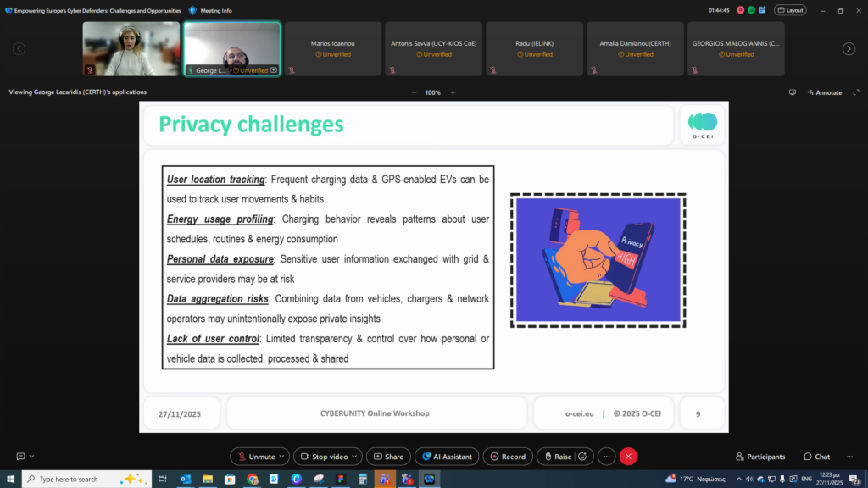Screen dimensions: 868x488
Task: Open the AI Assistant panel
Action: point(447,457)
